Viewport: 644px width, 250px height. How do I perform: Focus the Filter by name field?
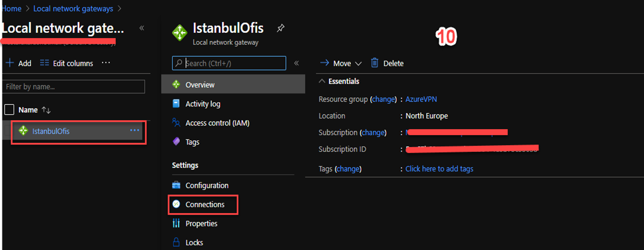click(x=74, y=87)
